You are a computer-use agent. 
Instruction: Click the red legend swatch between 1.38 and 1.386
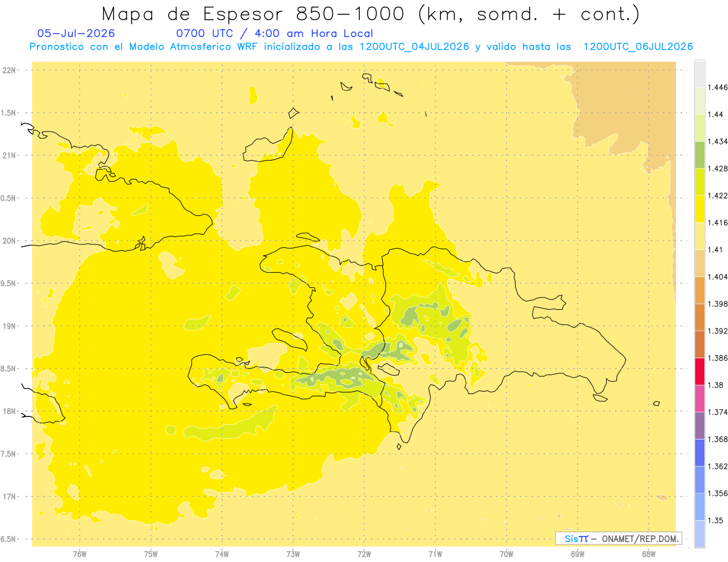point(699,372)
